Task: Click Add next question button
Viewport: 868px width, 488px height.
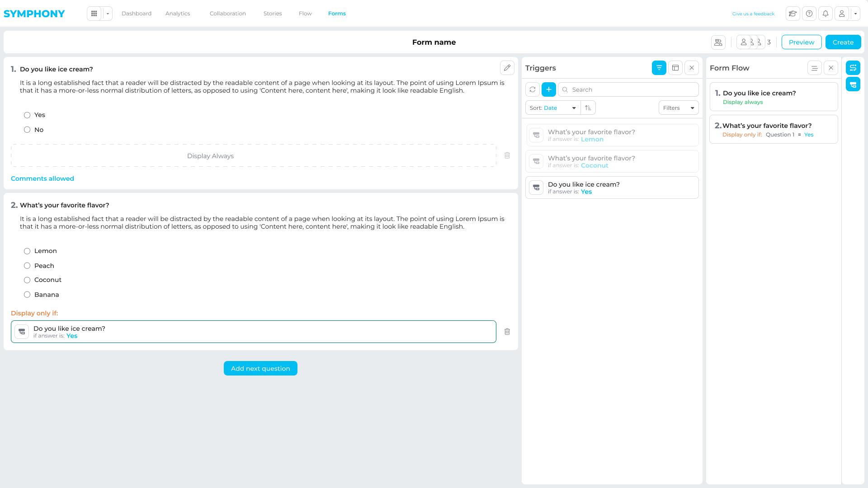Action: pyautogui.click(x=260, y=368)
